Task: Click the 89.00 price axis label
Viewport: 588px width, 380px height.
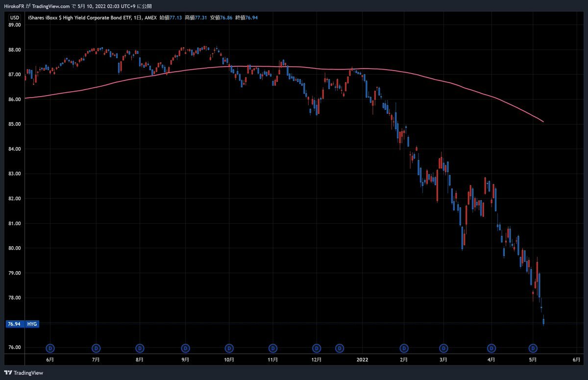Action: [x=15, y=25]
